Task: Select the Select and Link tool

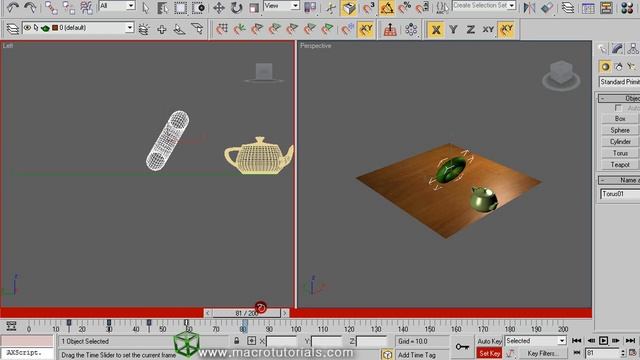Action: (51, 7)
